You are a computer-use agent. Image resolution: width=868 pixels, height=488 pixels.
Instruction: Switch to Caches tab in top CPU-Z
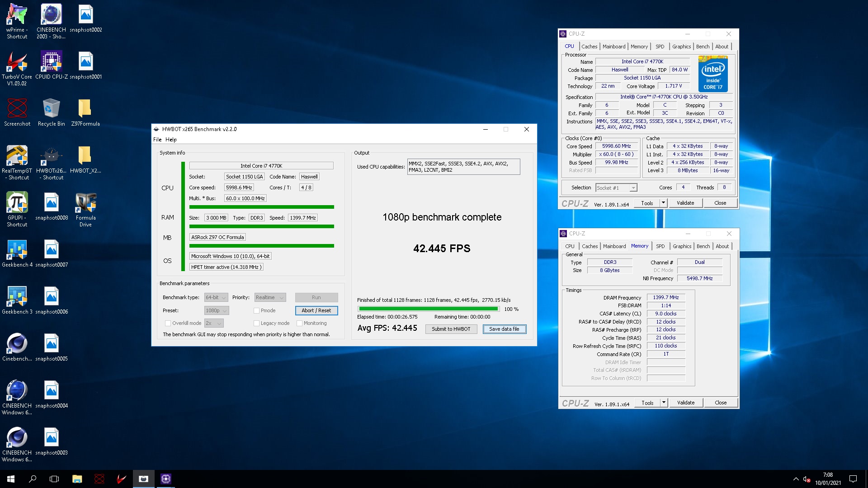click(589, 47)
